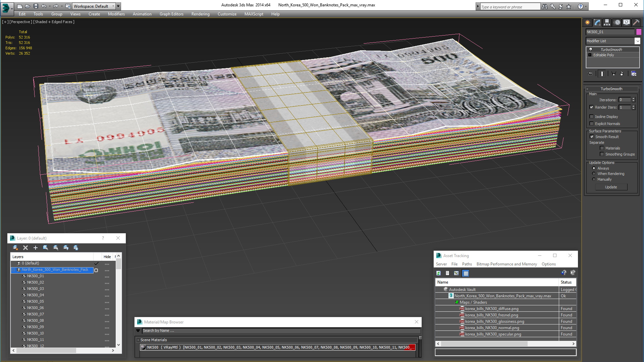This screenshot has height=362, width=644.
Task: Switch Asset Tracking to table view
Action: click(466, 273)
